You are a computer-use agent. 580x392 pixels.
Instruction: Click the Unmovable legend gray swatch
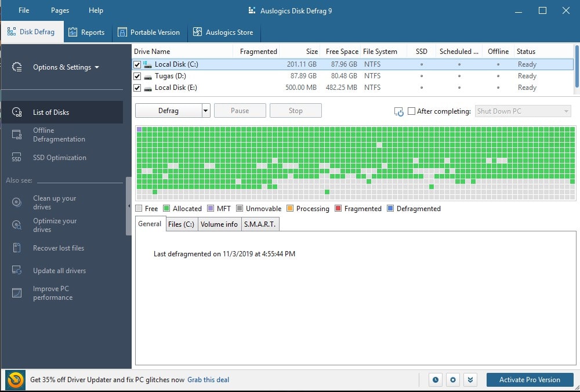click(x=240, y=209)
